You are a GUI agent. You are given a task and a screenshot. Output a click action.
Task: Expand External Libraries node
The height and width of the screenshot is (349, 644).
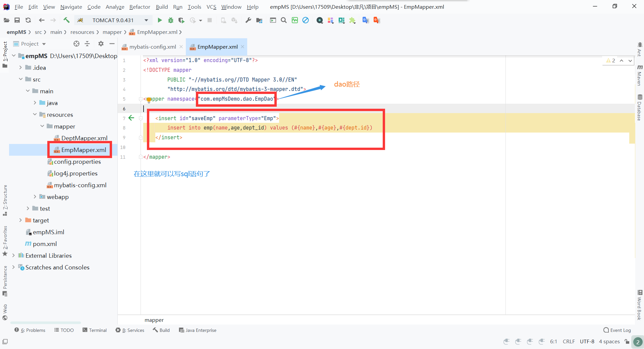[x=13, y=255]
